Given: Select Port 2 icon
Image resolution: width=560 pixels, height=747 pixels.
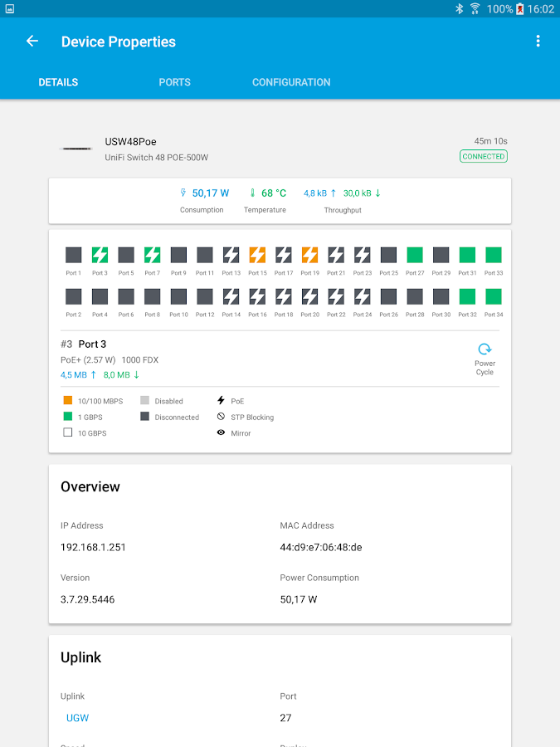Looking at the screenshot, I should point(73,296).
